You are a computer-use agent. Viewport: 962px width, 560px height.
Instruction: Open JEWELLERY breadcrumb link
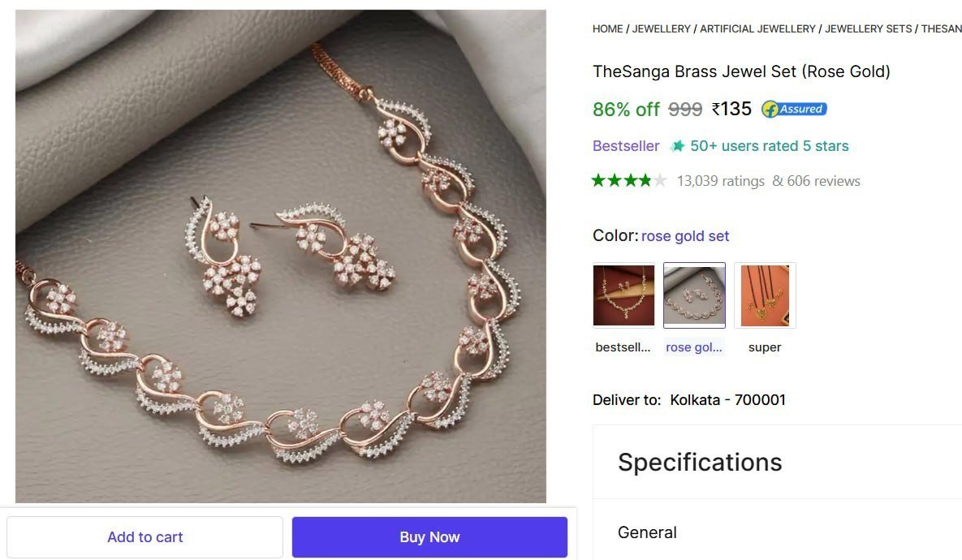pos(662,28)
